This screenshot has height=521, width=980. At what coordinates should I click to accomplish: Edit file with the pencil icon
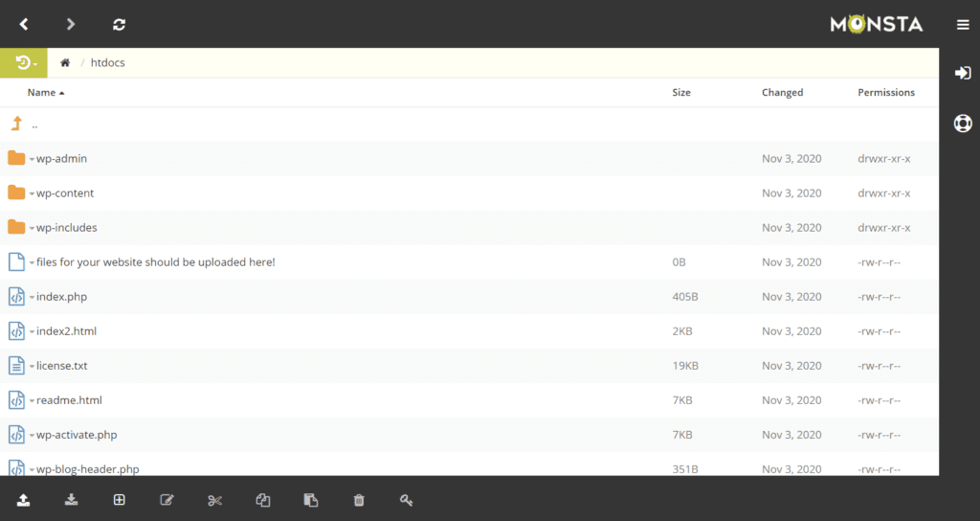pos(167,500)
